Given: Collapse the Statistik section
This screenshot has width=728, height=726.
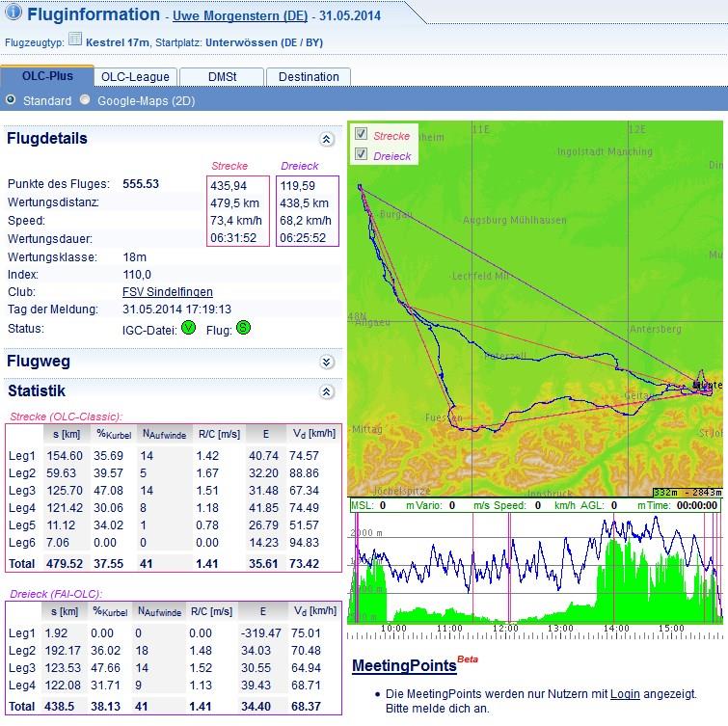Looking at the screenshot, I should point(327,392).
